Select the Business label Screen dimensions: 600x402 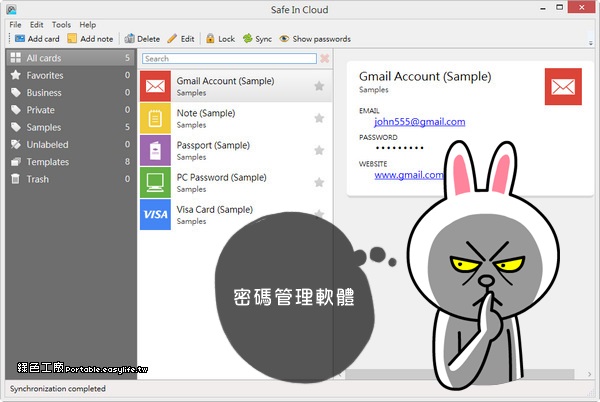(71, 93)
